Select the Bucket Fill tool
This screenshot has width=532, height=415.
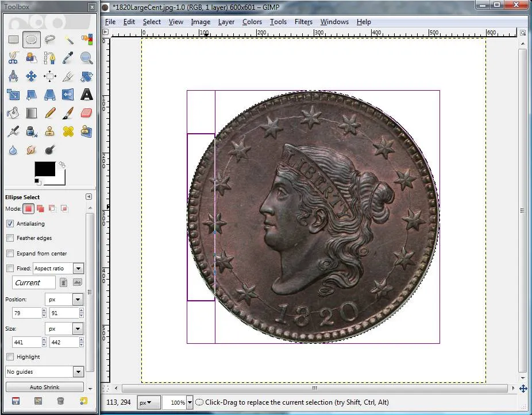(x=13, y=113)
